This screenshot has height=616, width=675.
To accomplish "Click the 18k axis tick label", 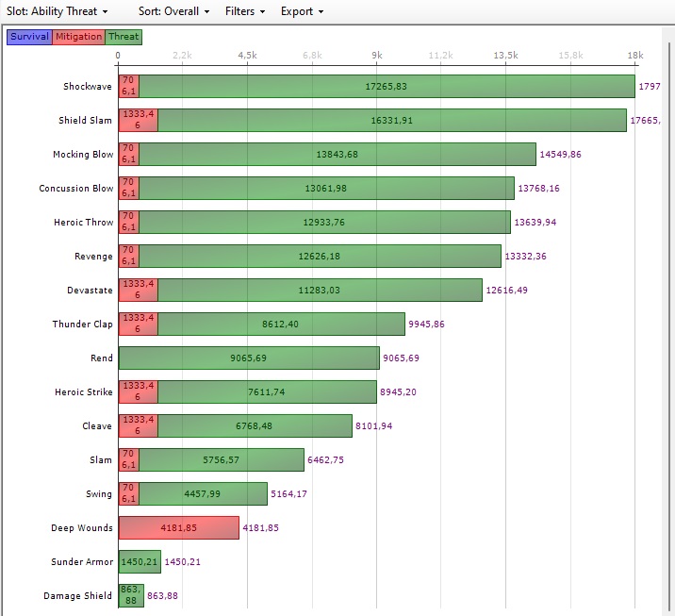I will tap(635, 55).
